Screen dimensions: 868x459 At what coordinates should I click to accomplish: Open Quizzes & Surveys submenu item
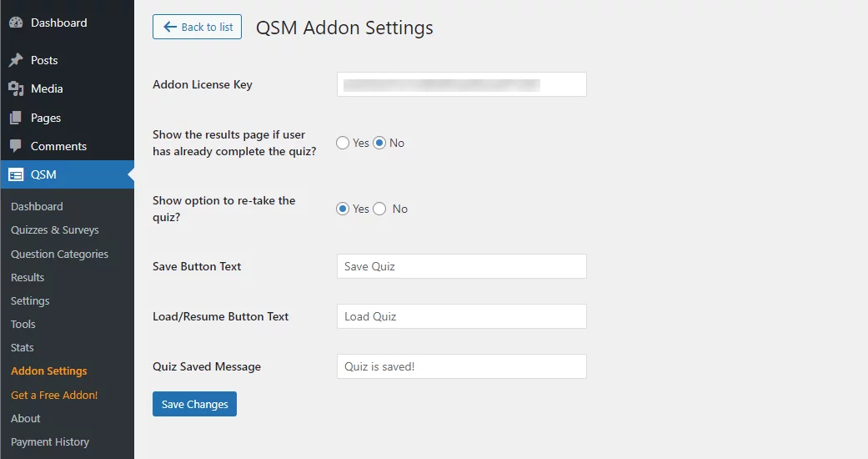point(55,230)
